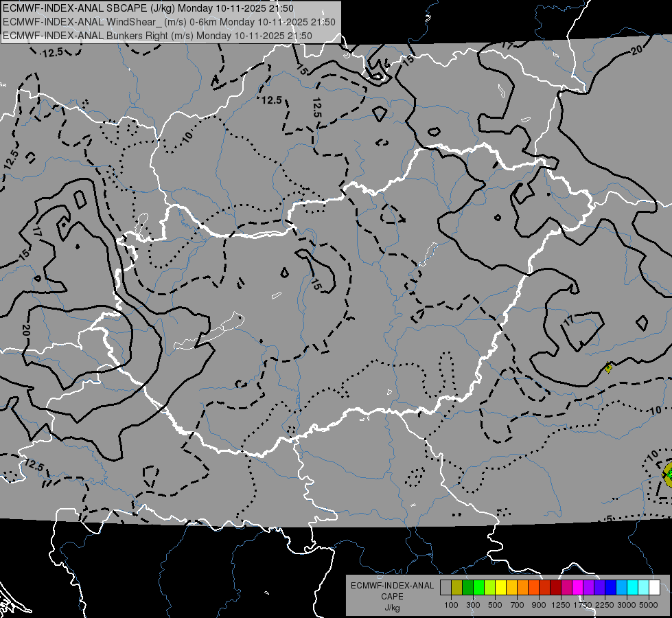Click the Bunkers Right title line
The width and height of the screenshot is (672, 618).
(x=157, y=36)
